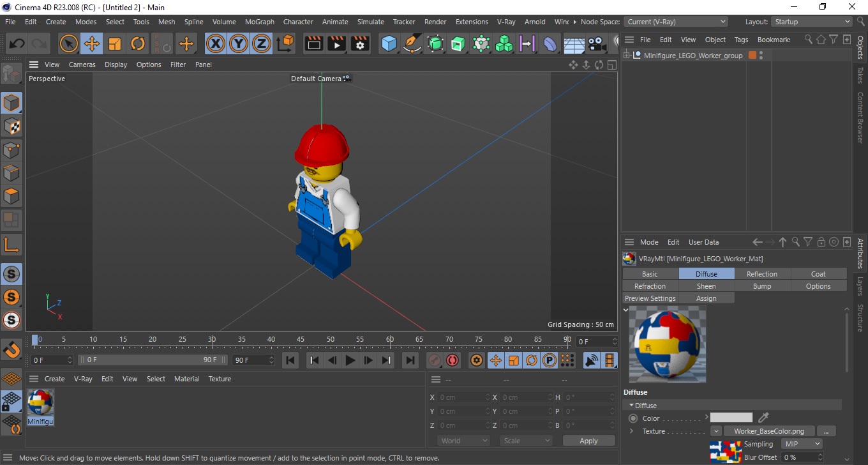The image size is (868, 465).
Task: Open diffuse Color swatch
Action: pyautogui.click(x=731, y=418)
